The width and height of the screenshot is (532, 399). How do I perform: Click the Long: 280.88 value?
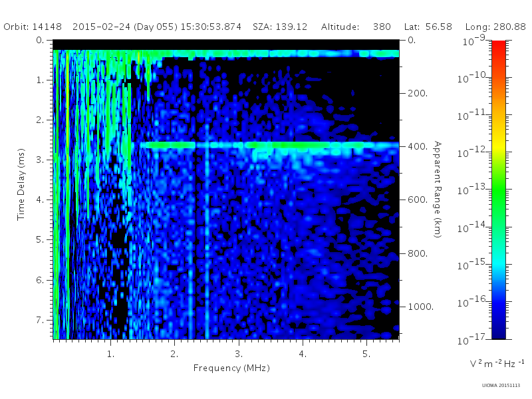[x=495, y=27]
